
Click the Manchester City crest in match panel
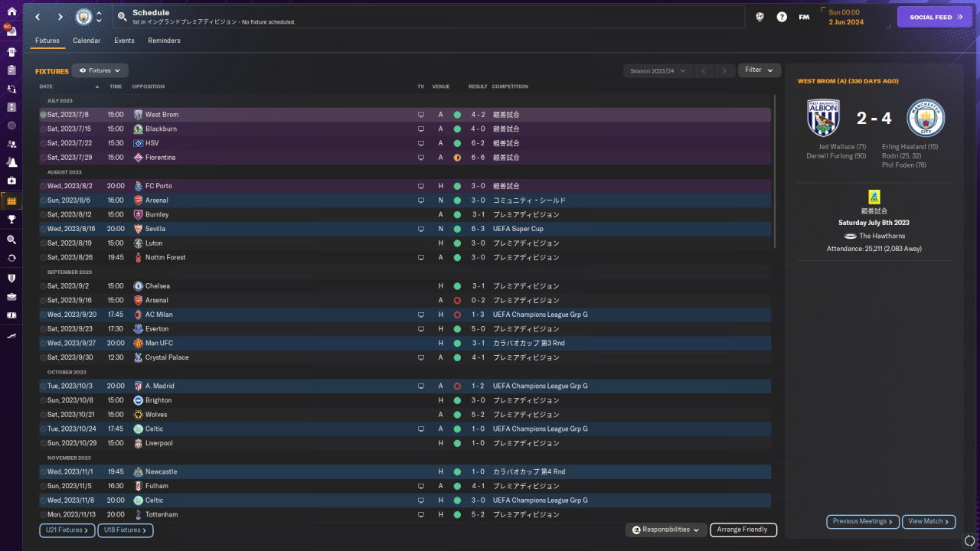pos(926,118)
